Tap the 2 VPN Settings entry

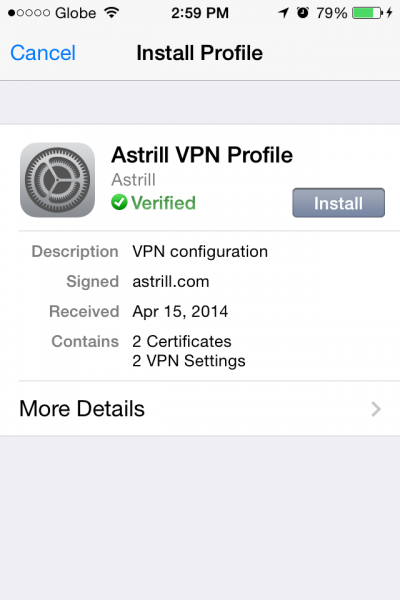[x=189, y=361]
